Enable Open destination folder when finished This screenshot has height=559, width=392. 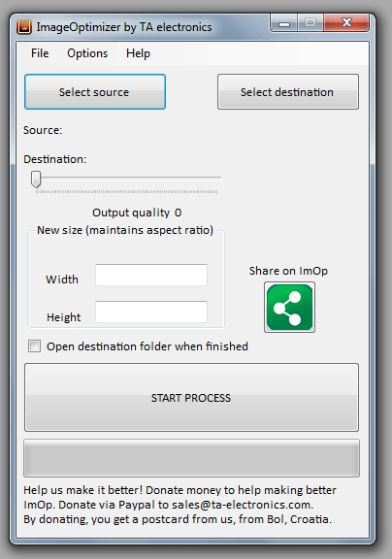pyautogui.click(x=35, y=346)
